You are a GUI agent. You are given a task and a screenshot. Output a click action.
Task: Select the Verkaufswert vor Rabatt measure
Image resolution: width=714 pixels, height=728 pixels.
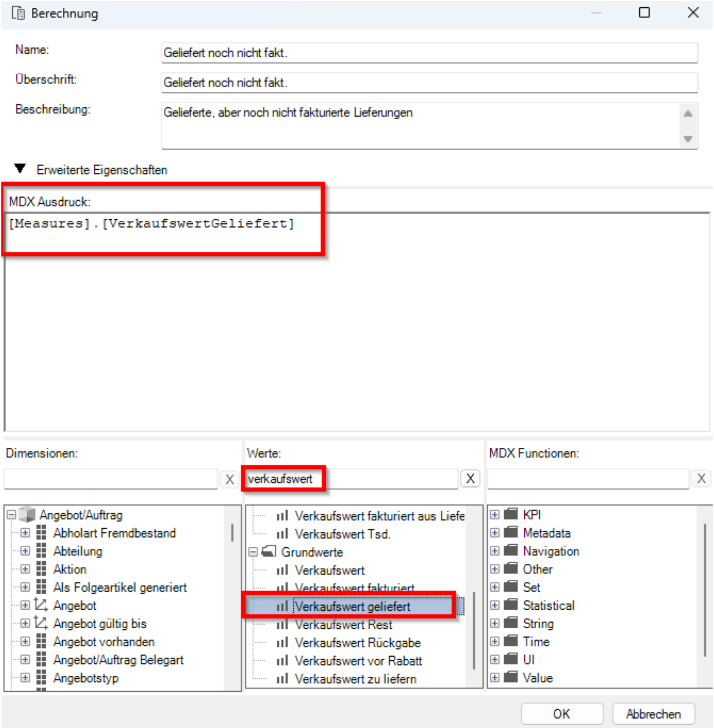point(358,661)
